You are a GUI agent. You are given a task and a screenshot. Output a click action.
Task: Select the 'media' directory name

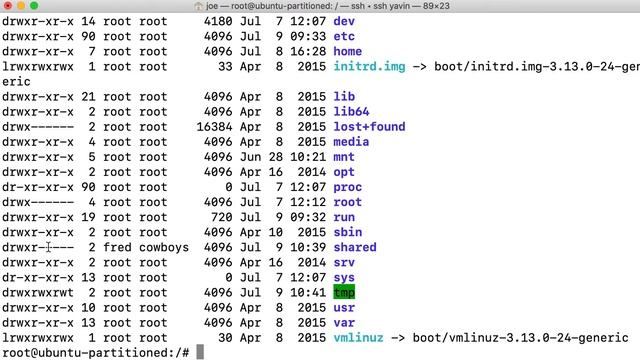(351, 142)
